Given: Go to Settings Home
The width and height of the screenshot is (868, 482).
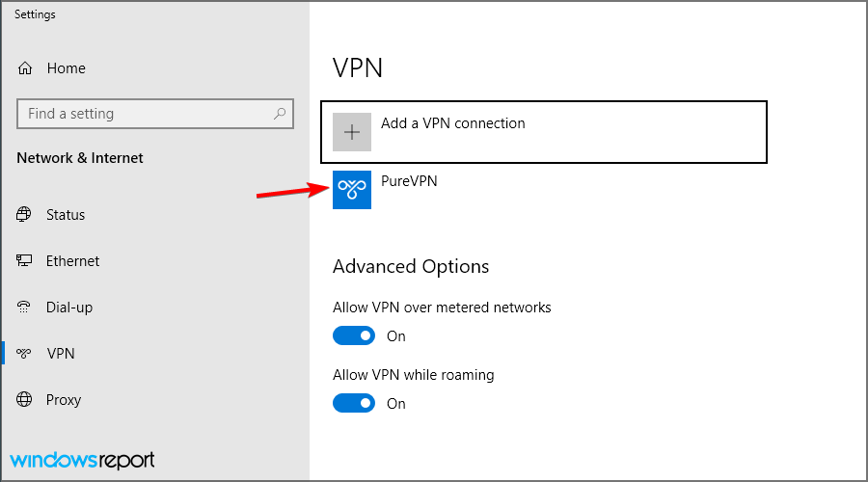Looking at the screenshot, I should tap(66, 68).
